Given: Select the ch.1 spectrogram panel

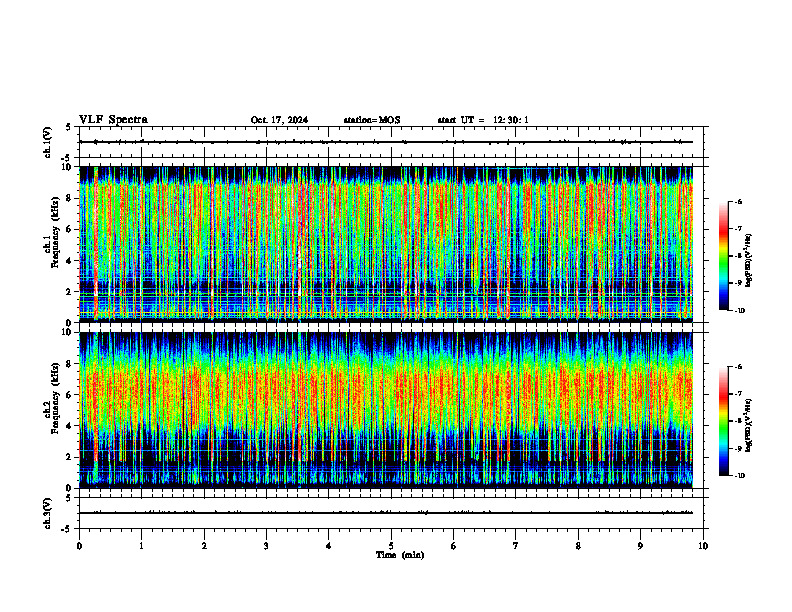Looking at the screenshot, I should [386, 244].
